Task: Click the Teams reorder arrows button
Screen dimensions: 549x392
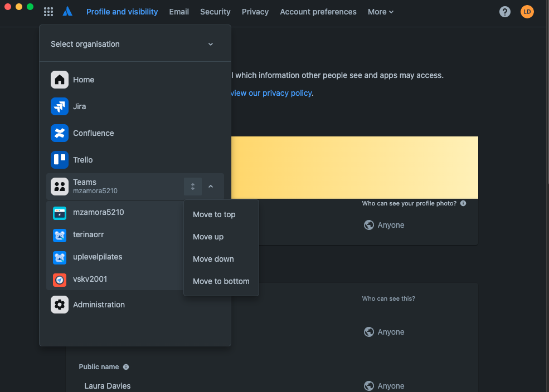Action: pos(193,187)
